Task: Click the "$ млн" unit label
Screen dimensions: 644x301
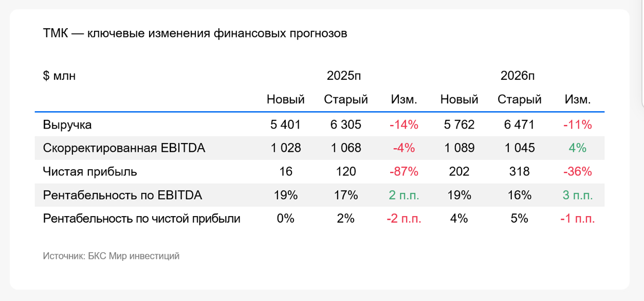Action: tap(59, 76)
